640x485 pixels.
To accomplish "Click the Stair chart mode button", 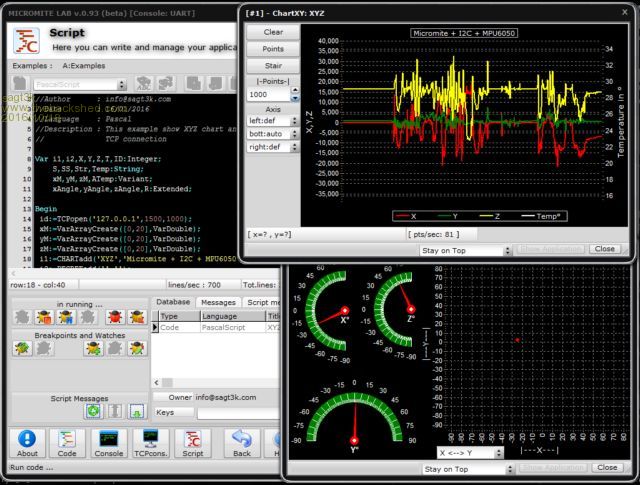I will pyautogui.click(x=272, y=64).
